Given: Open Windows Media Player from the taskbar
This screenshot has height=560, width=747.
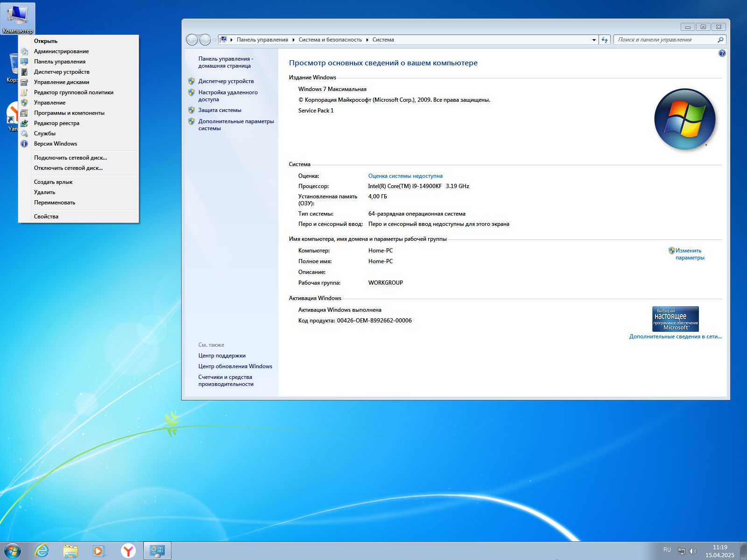Looking at the screenshot, I should pyautogui.click(x=99, y=551).
